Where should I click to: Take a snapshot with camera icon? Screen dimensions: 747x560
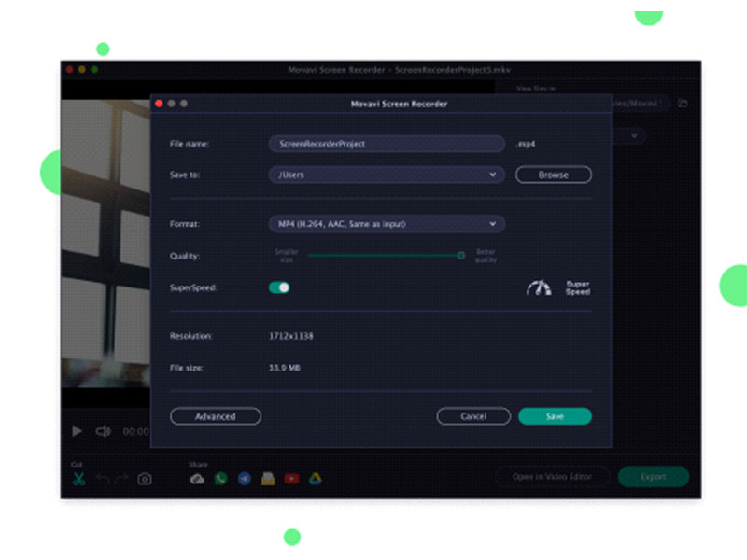tap(145, 479)
